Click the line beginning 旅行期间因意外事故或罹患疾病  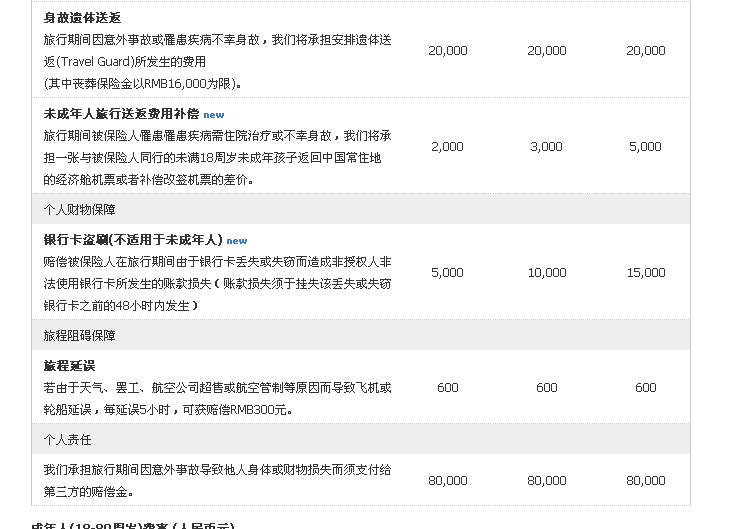[x=217, y=40]
